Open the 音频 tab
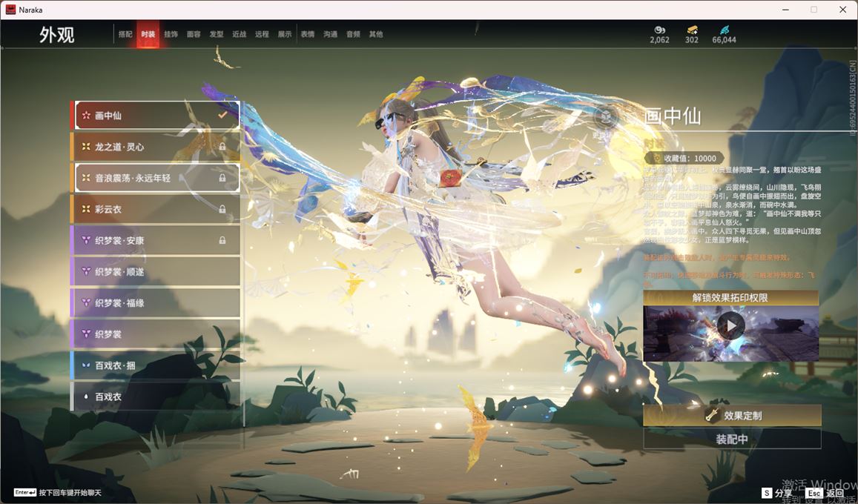Viewport: 858px width, 504px height. click(353, 34)
